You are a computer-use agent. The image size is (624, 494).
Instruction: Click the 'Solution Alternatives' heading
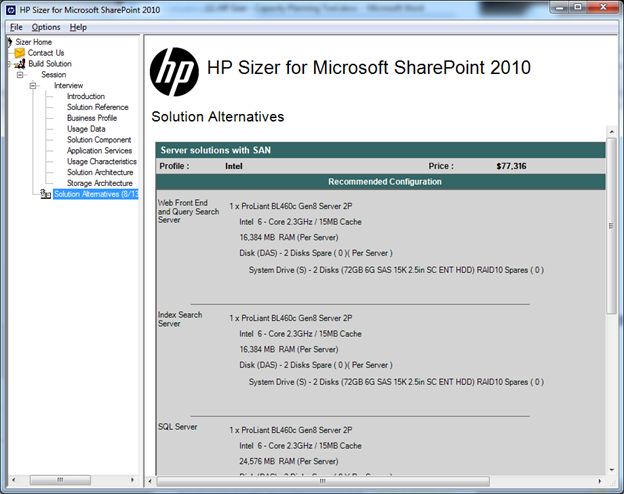click(218, 117)
